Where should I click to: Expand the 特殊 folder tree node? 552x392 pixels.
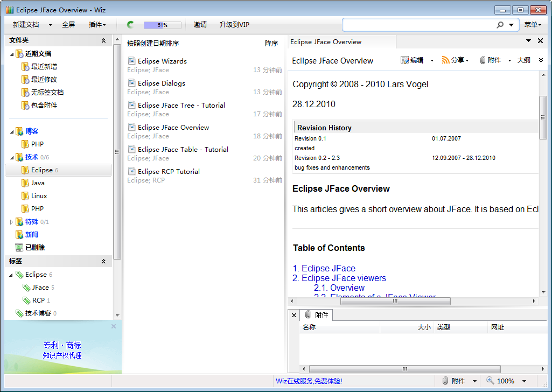pos(12,222)
